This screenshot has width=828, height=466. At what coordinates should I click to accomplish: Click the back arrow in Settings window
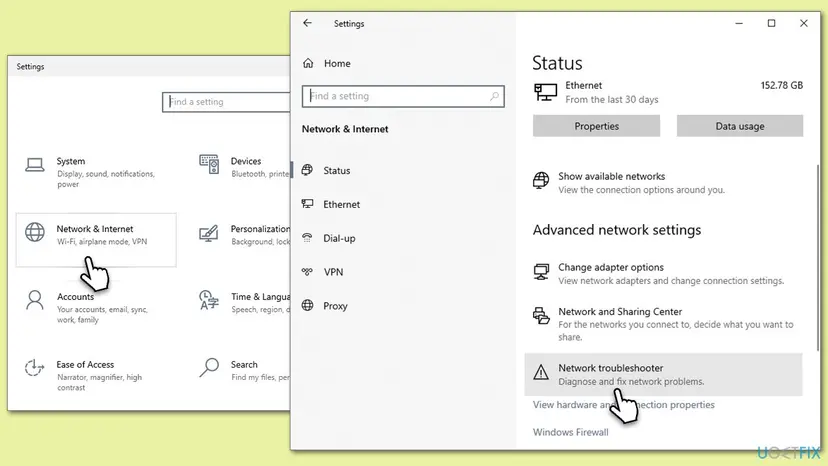[x=307, y=23]
